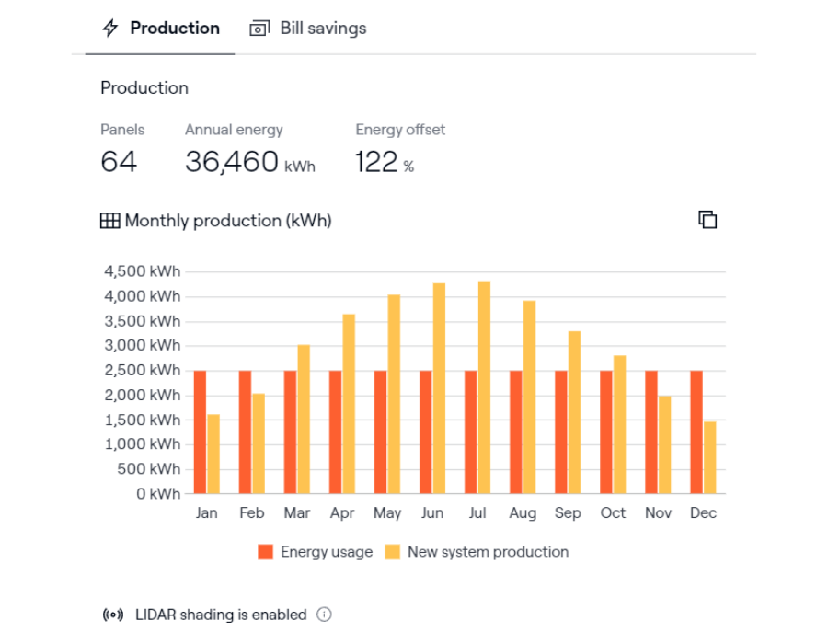Select the November energy usage bar
The width and height of the screenshot is (828, 644).
click(651, 432)
